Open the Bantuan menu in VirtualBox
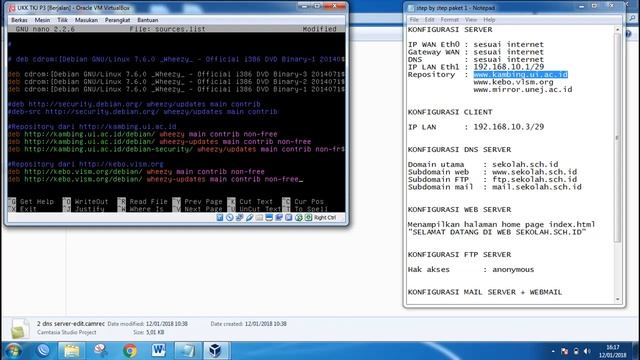The height and width of the screenshot is (360, 640). click(x=147, y=20)
